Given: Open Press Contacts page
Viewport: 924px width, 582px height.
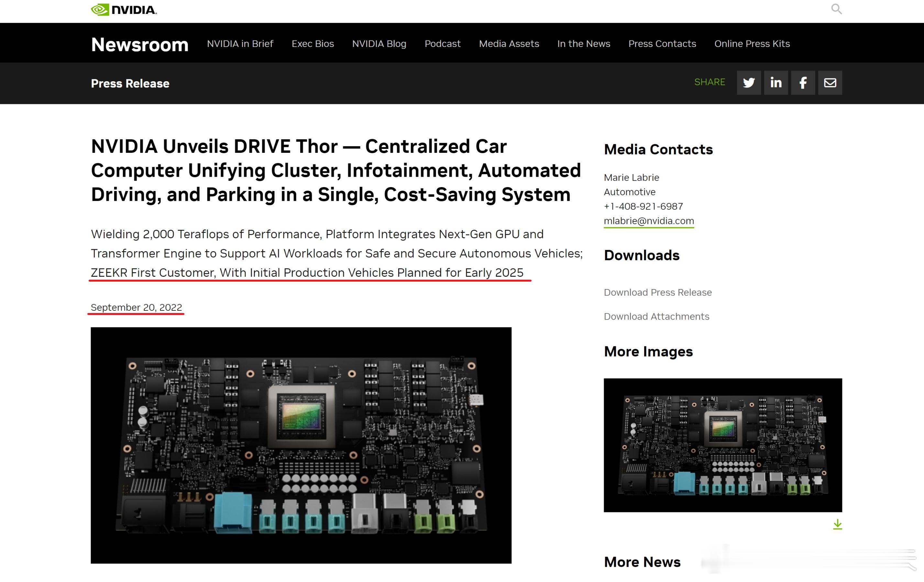Looking at the screenshot, I should point(662,44).
